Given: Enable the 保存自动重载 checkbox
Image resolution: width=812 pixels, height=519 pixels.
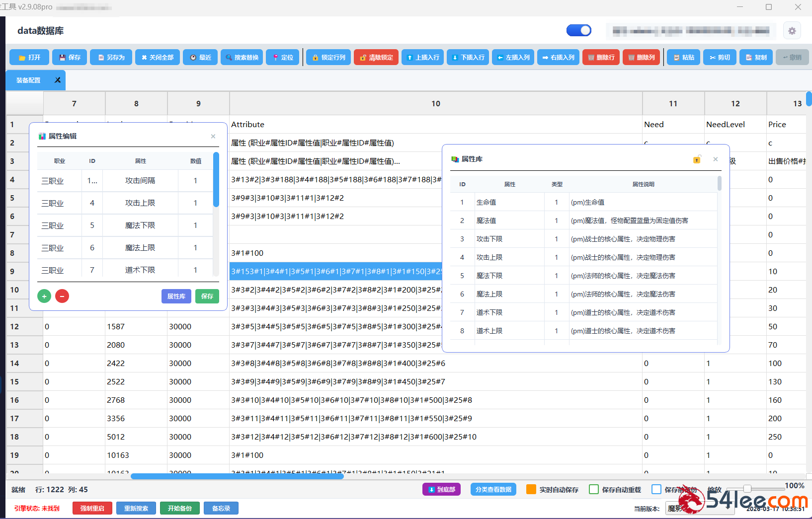Looking at the screenshot, I should tap(594, 489).
